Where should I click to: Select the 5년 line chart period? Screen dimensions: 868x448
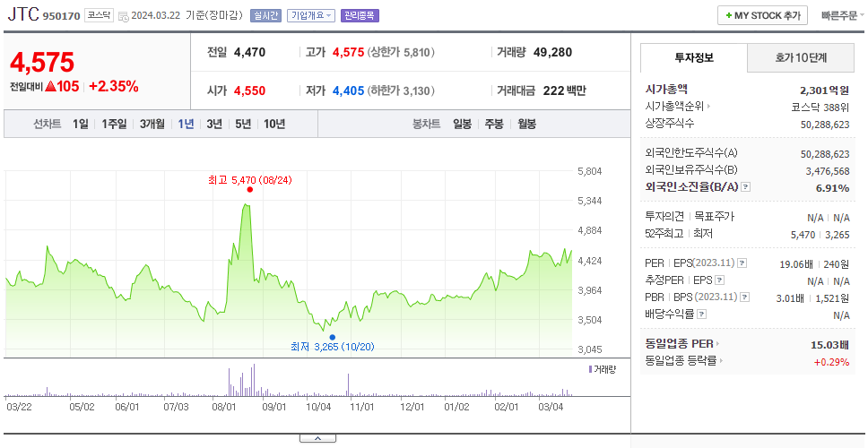pyautogui.click(x=242, y=124)
